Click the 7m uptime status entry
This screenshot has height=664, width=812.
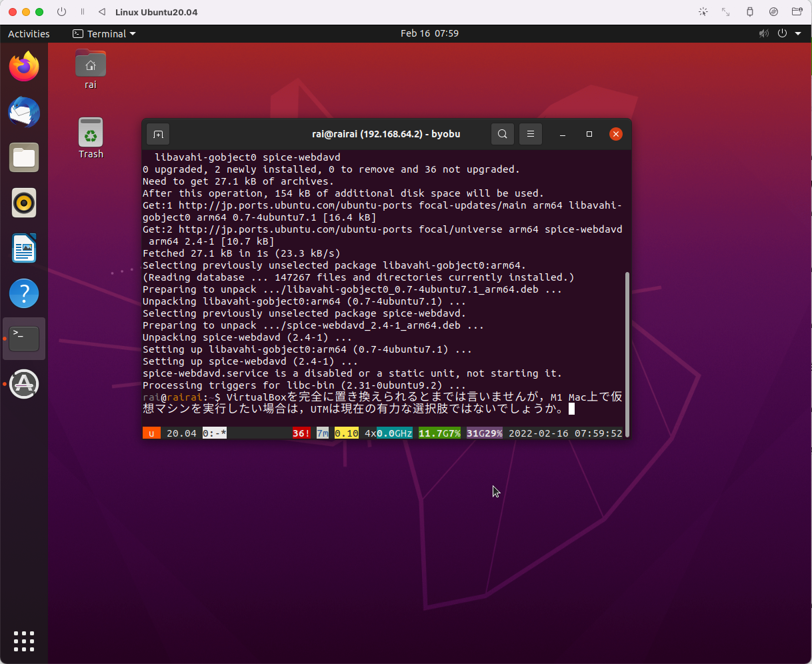click(323, 433)
